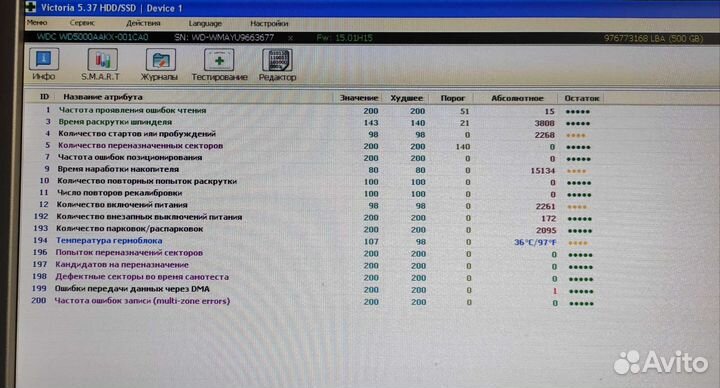Image resolution: width=720 pixels, height=388 pixels.
Task: Click threshold value 51 of read error rate
Action: (x=465, y=111)
